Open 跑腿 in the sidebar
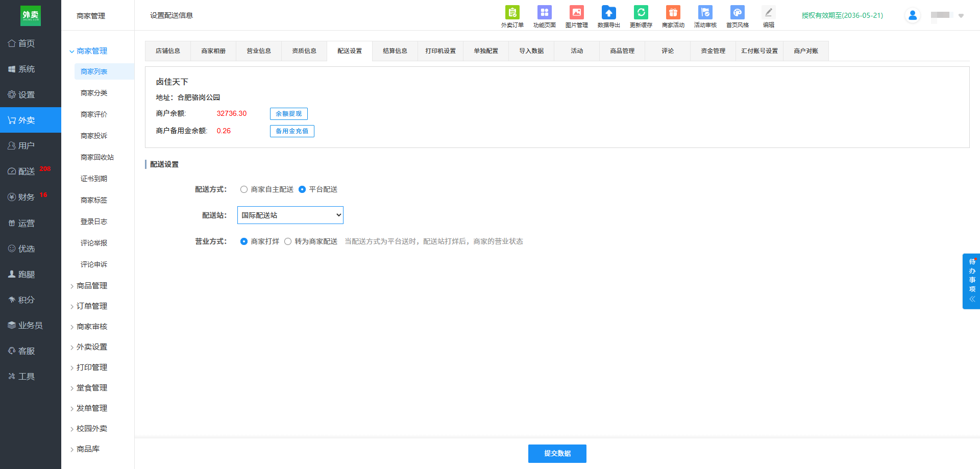The image size is (980, 469). (31, 274)
